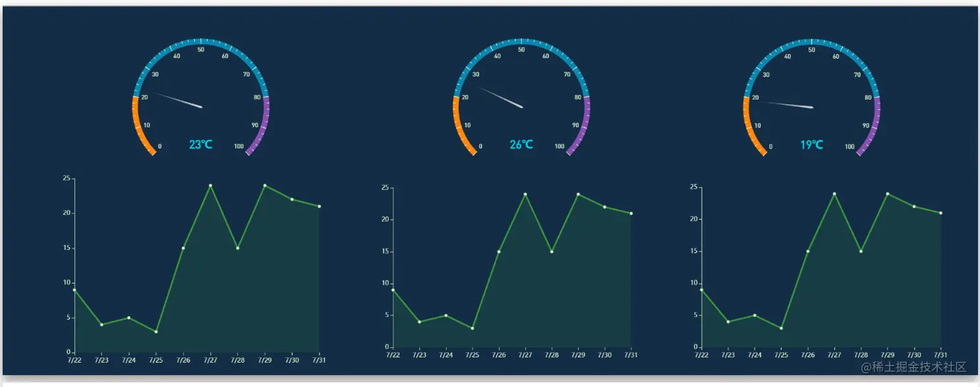Select the 7/25 lowest point under the 23℃ gauge
The width and height of the screenshot is (980, 387).
coord(156,332)
